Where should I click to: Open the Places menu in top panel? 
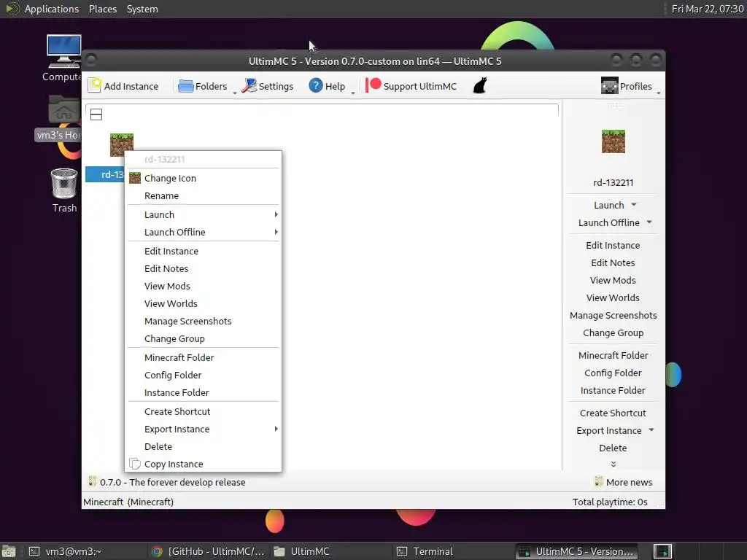coord(103,9)
